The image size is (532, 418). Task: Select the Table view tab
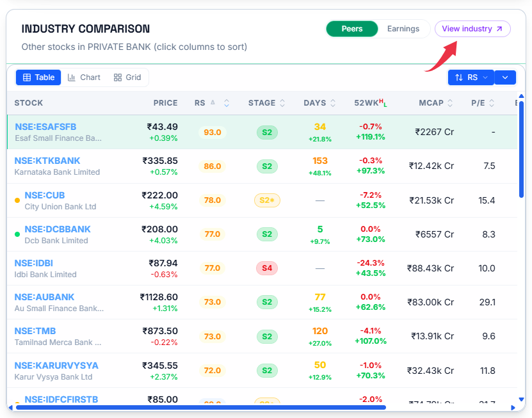pos(38,77)
